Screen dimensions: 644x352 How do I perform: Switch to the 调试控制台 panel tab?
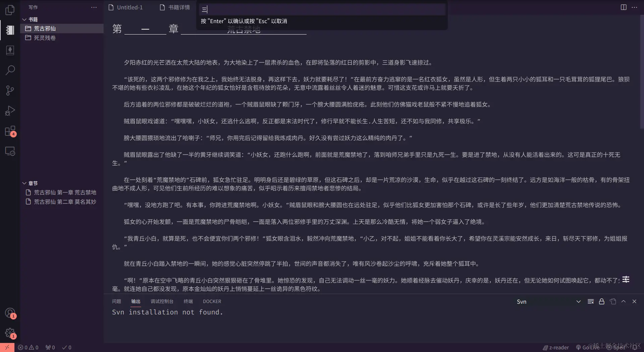(162, 301)
